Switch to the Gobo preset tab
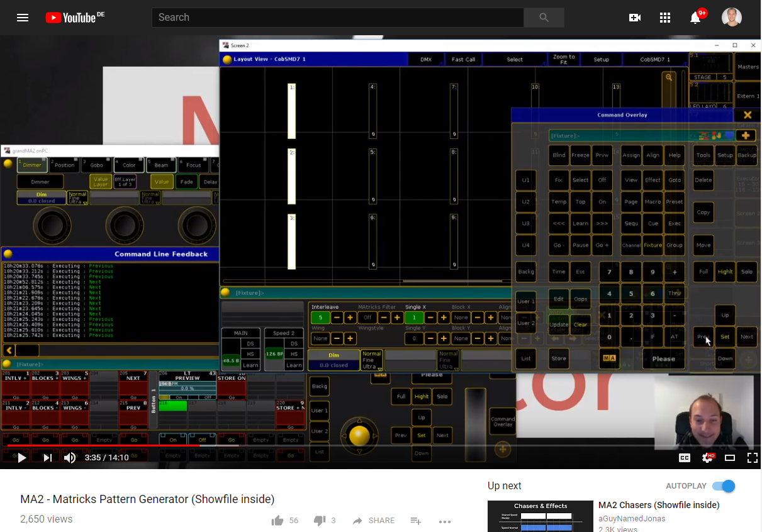762x532 pixels. pyautogui.click(x=96, y=165)
